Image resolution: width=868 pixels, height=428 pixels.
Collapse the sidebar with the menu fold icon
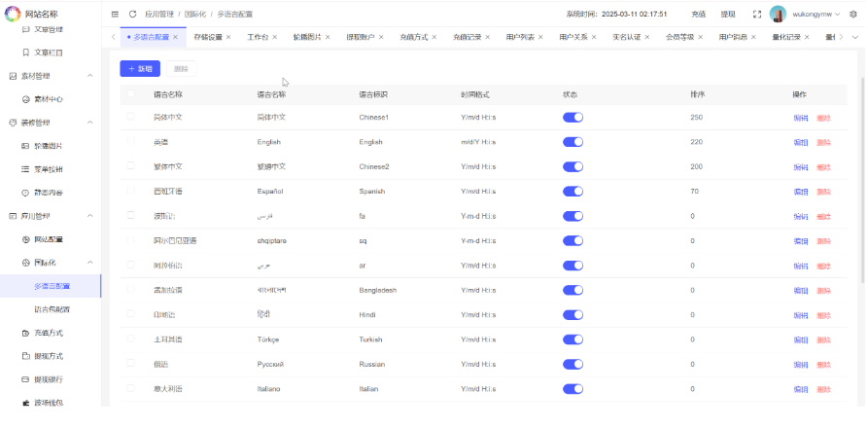[x=115, y=15]
